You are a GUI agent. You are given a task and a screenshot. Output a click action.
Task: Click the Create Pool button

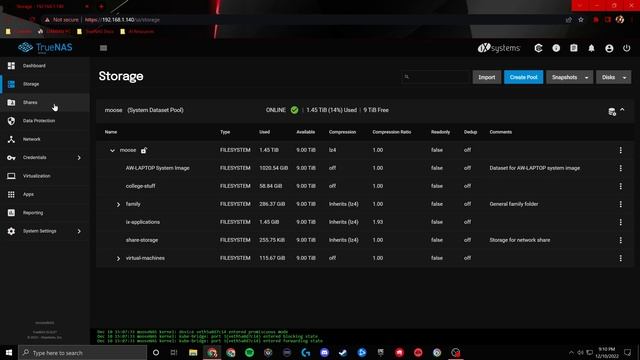[x=523, y=77]
